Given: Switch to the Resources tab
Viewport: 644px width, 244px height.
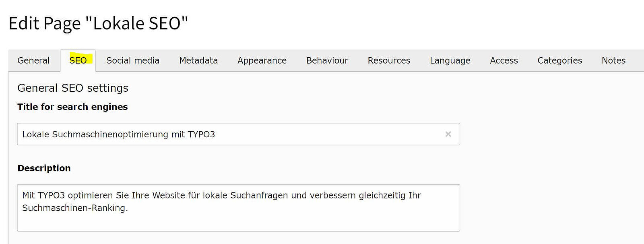Looking at the screenshot, I should [x=389, y=60].
